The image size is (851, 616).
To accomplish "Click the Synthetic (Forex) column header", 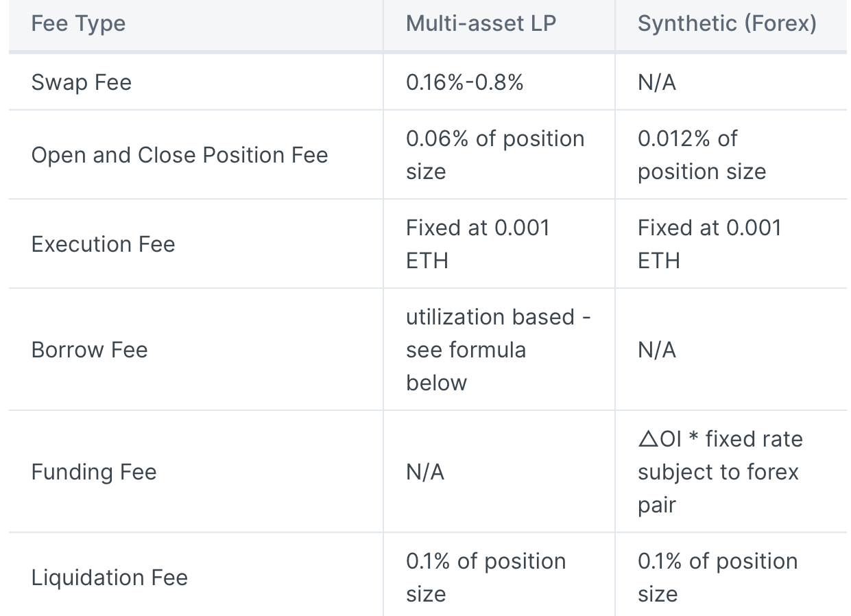I will (727, 24).
